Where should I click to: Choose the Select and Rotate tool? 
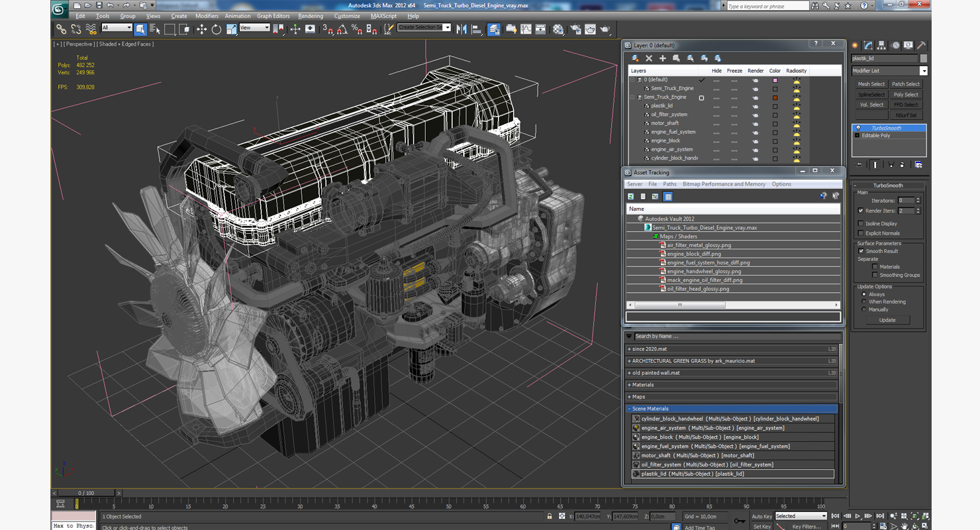click(216, 29)
